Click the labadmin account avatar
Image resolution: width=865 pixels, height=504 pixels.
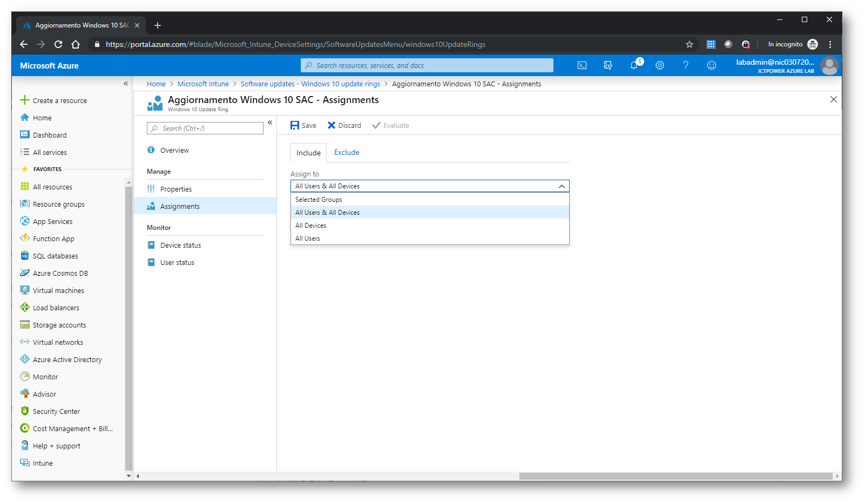tap(829, 66)
